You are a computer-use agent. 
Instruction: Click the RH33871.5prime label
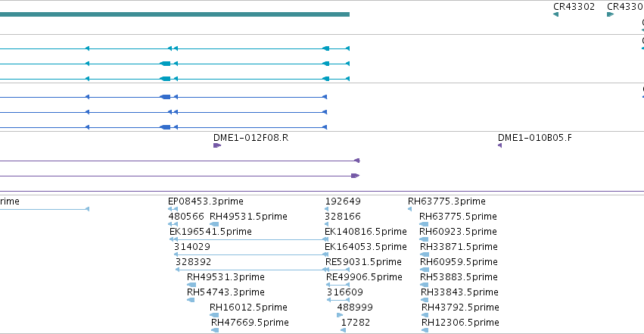pyautogui.click(x=459, y=247)
